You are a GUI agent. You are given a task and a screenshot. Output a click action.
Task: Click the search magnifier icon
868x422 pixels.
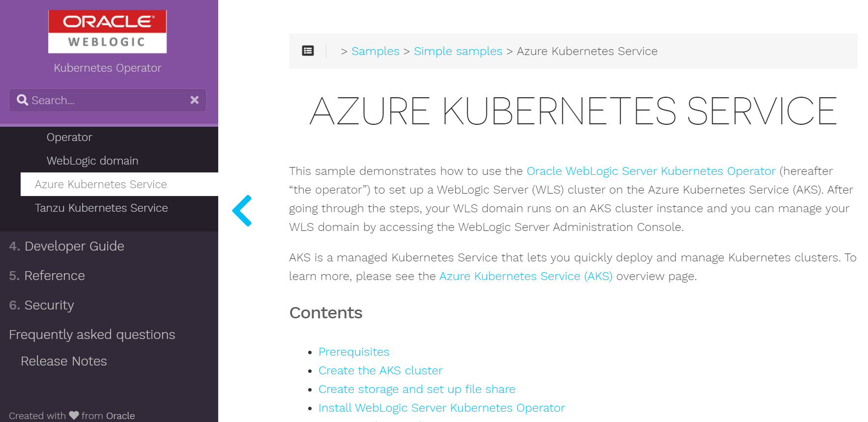coord(22,100)
